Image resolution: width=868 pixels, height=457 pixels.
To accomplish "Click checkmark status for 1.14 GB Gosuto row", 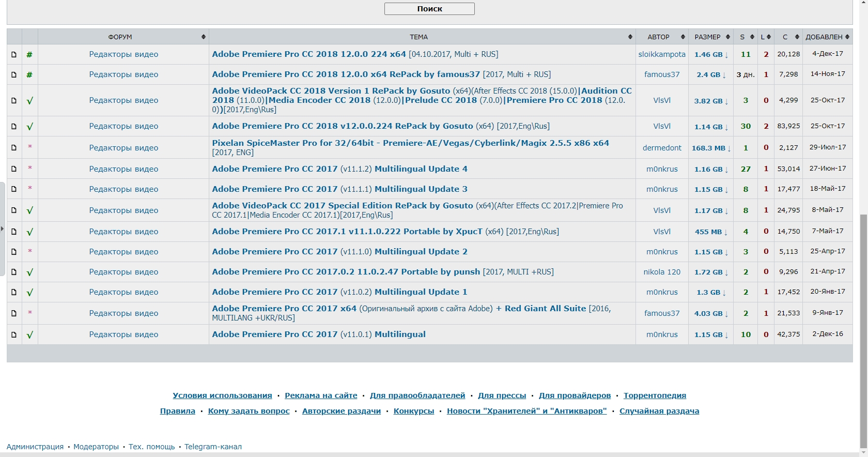I will pos(29,126).
